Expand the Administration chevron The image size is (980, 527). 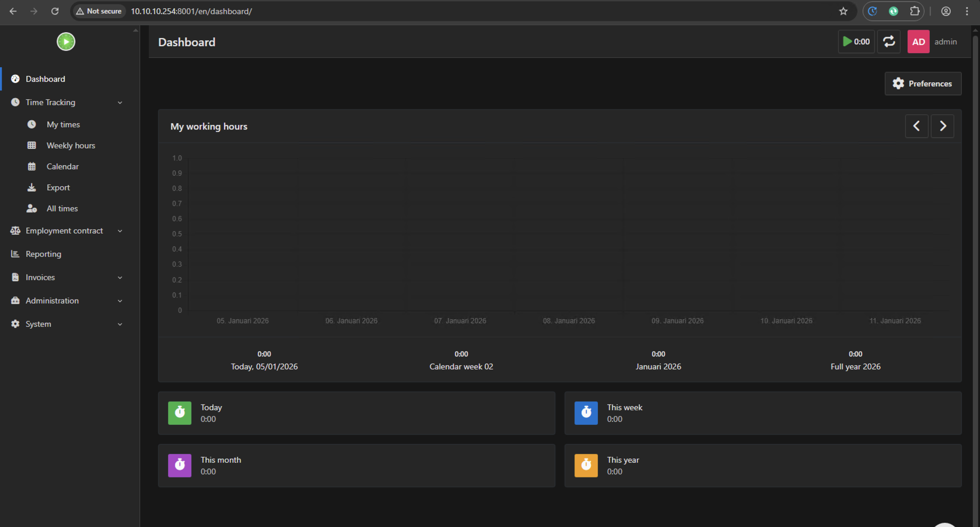click(x=120, y=301)
